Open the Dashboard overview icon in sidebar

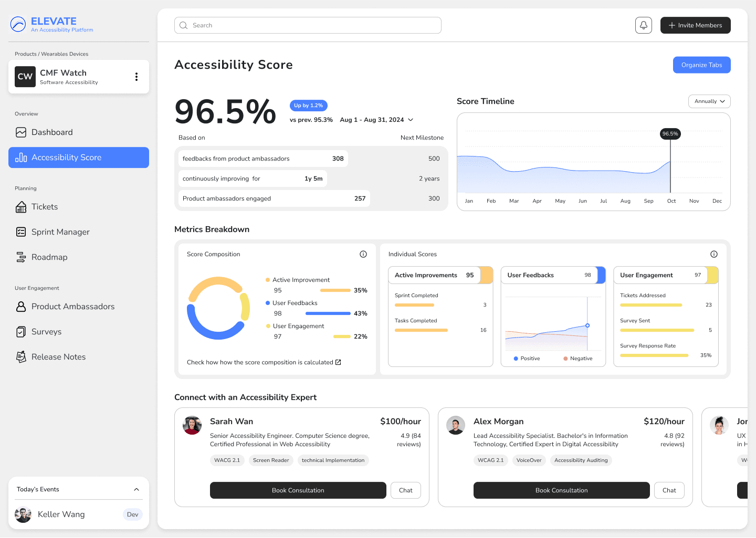tap(21, 132)
